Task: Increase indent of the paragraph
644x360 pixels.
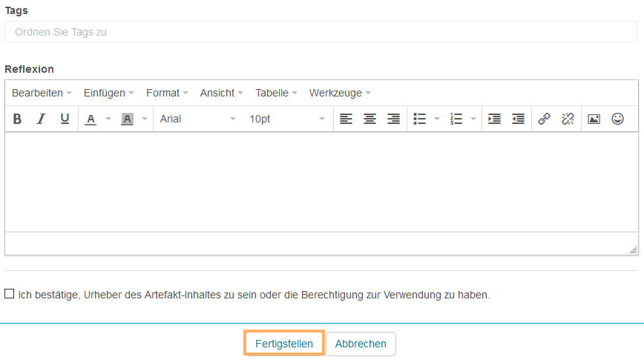Action: tap(494, 119)
